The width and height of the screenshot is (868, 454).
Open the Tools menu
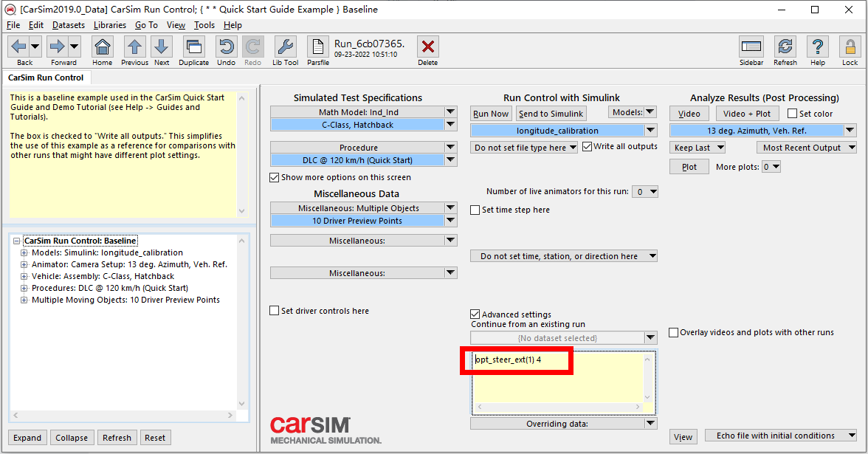[x=204, y=25]
